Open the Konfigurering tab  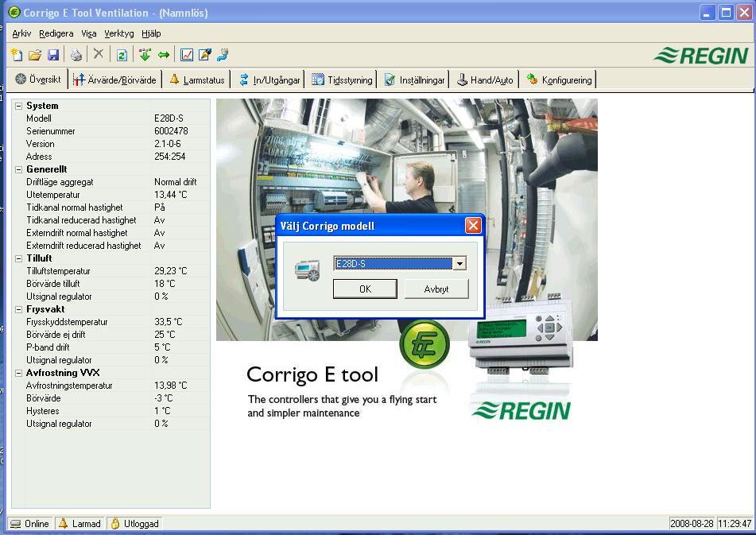click(560, 79)
